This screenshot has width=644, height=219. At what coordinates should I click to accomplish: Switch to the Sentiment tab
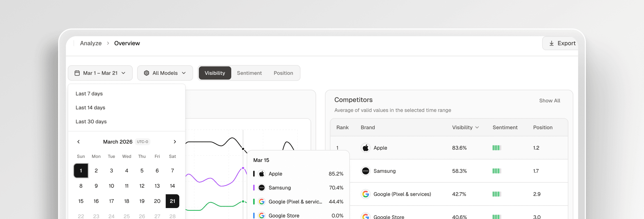click(x=249, y=73)
